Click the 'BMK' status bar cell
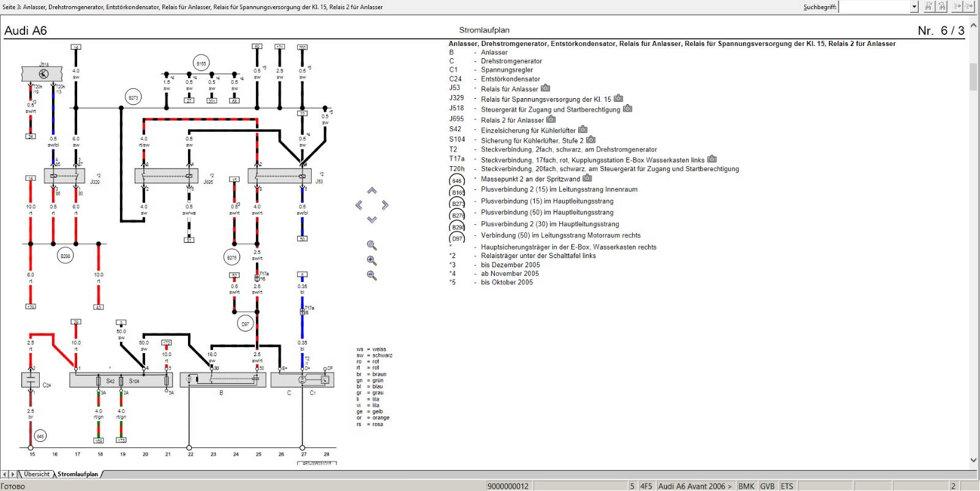This screenshot has height=491, width=980. [x=746, y=486]
